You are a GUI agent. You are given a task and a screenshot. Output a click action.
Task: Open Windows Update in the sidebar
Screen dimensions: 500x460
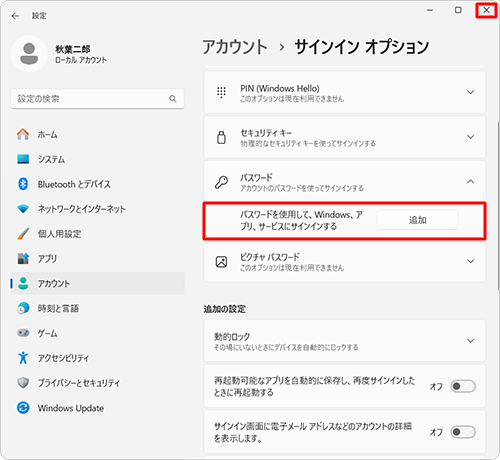pos(97,408)
